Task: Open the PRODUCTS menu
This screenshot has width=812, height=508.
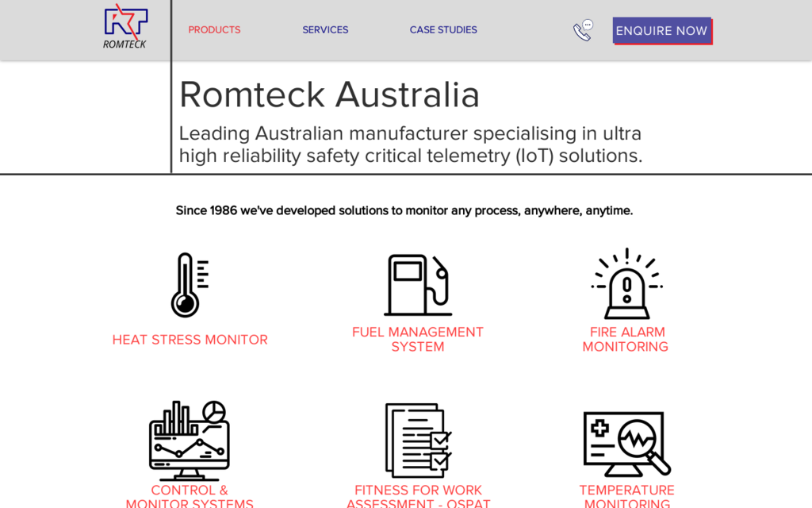Action: 214,29
